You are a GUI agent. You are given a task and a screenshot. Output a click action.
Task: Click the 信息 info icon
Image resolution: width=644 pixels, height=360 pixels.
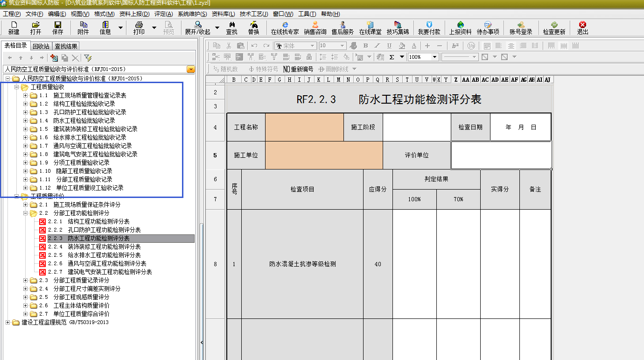pyautogui.click(x=105, y=28)
